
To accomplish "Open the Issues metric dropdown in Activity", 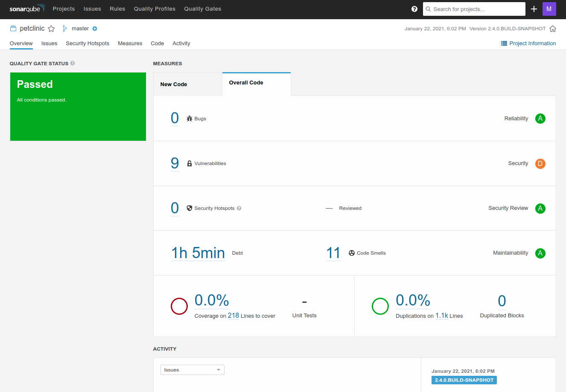I will point(192,370).
